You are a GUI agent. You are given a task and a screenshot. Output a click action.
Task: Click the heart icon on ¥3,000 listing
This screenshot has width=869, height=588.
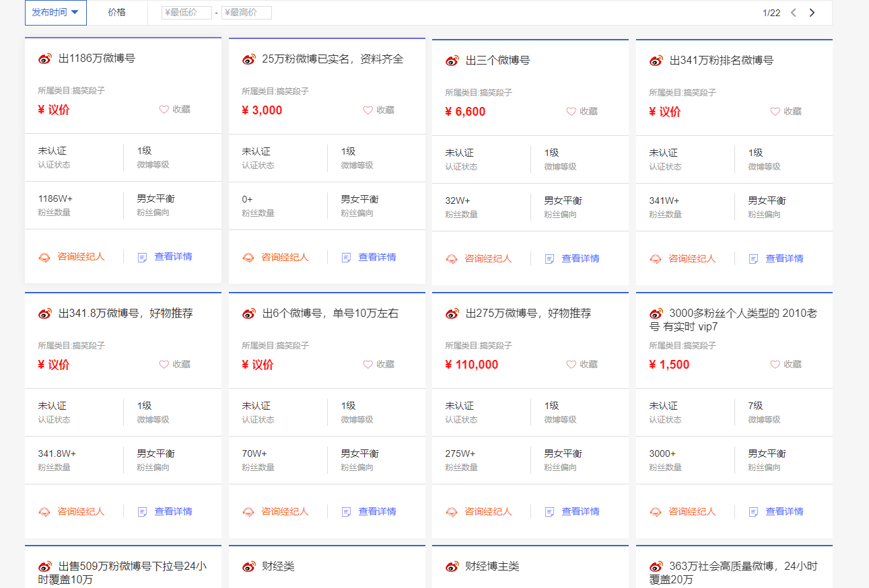click(x=368, y=110)
